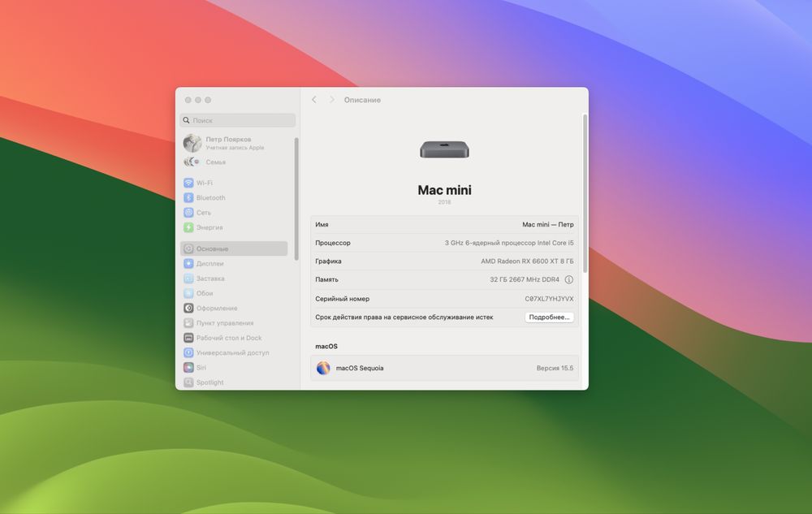
Task: Open Семья family sharing
Action: click(x=205, y=162)
